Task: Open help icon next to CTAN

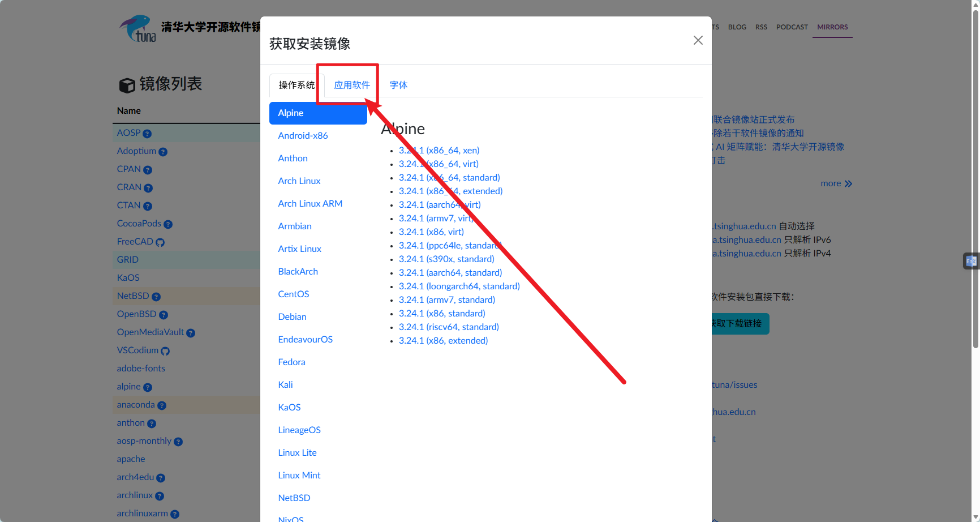Action: coord(148,206)
